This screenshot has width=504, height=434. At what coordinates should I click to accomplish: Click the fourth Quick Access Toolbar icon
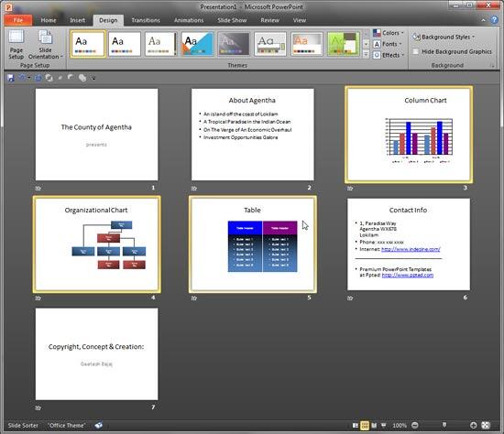(x=49, y=78)
